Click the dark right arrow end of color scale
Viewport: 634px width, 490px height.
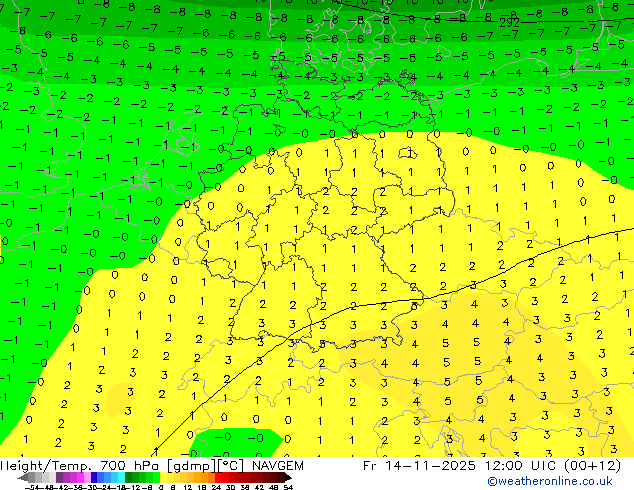click(x=288, y=477)
